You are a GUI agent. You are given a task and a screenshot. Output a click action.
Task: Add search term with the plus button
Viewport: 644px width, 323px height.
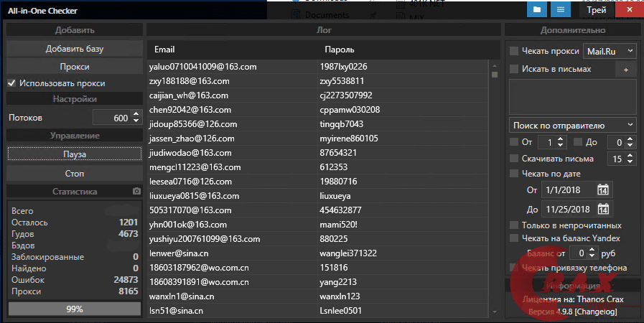pos(626,70)
